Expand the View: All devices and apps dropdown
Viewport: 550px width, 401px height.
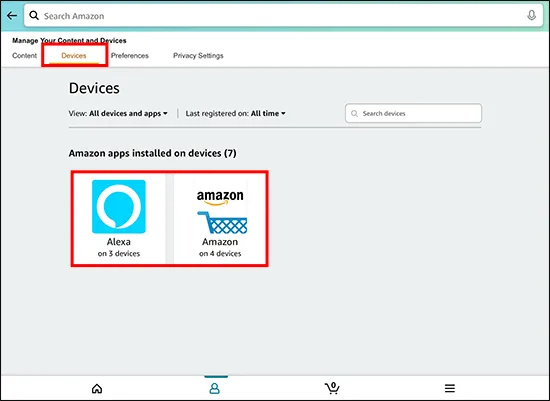click(x=118, y=113)
